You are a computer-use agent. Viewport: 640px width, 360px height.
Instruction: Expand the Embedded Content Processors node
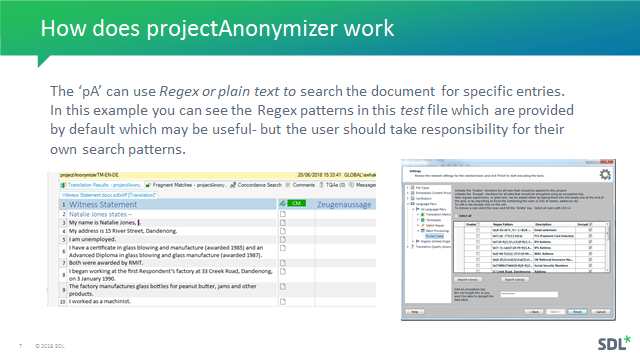pyautogui.click(x=407, y=193)
